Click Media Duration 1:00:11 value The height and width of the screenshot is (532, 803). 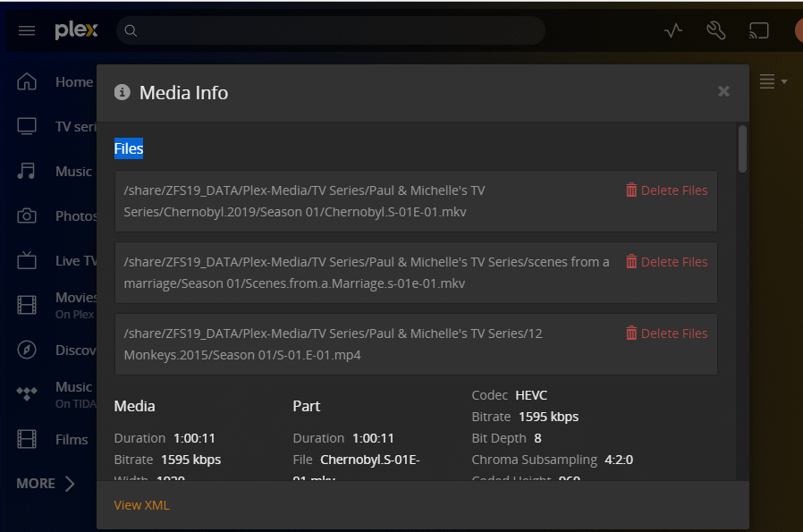tap(194, 438)
